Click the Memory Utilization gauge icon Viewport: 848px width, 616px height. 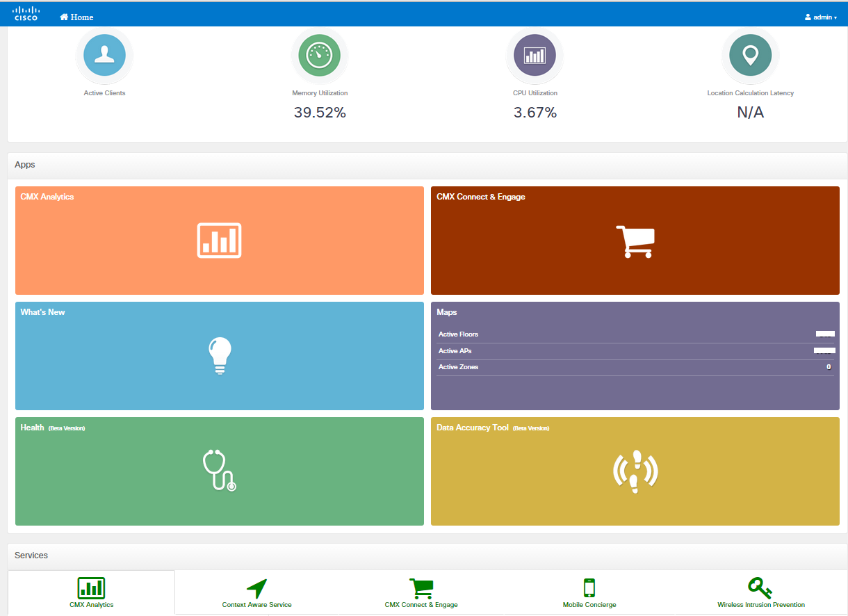319,55
